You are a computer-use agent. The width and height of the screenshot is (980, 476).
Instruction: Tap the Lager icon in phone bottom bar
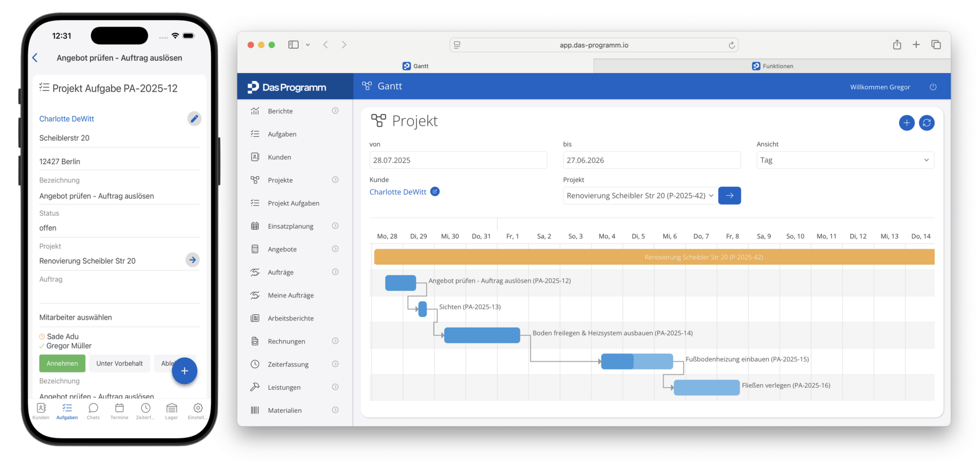(x=171, y=411)
